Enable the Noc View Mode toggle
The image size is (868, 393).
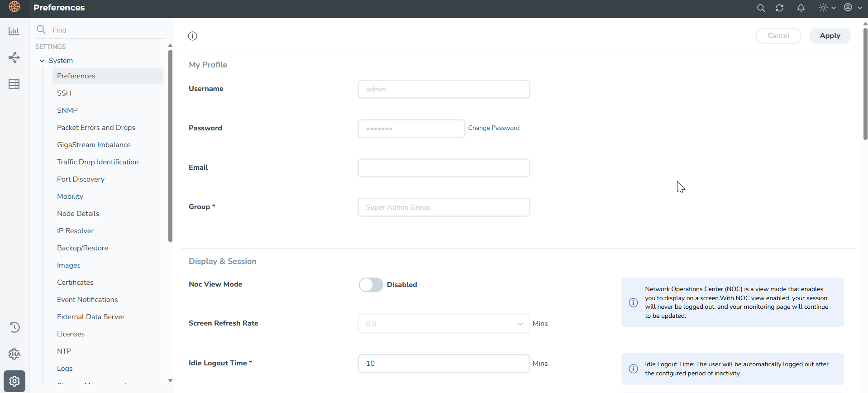click(371, 285)
